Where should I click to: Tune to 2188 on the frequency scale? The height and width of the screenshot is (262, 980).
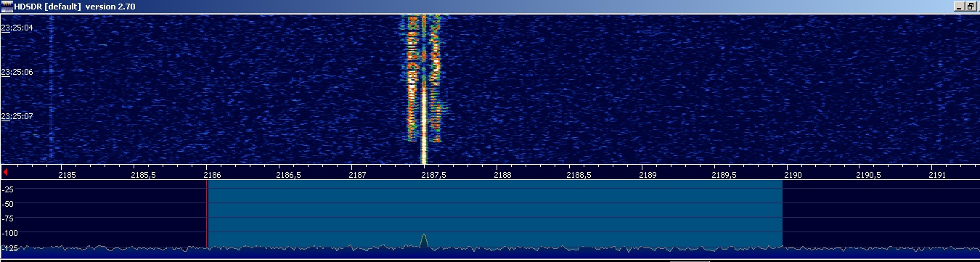tap(502, 175)
